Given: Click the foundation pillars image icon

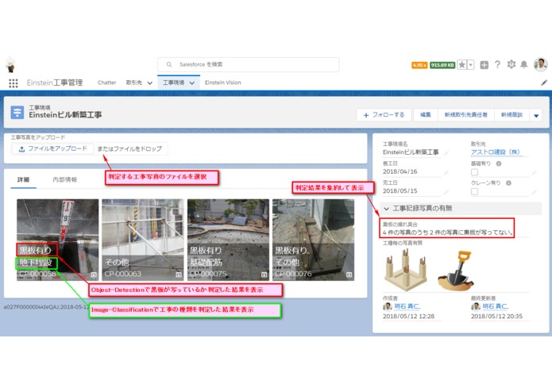Looking at the screenshot, I should point(406,270).
